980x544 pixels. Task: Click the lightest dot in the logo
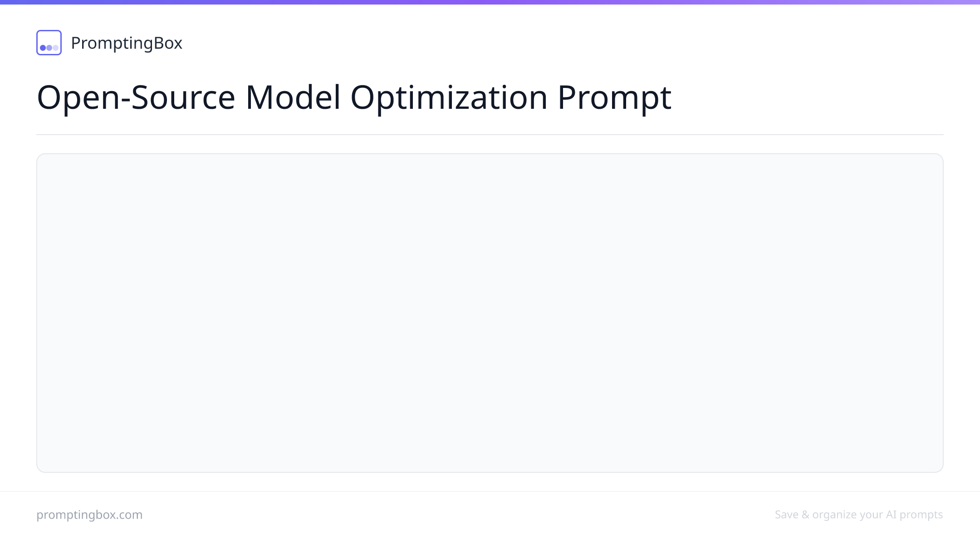(x=55, y=48)
